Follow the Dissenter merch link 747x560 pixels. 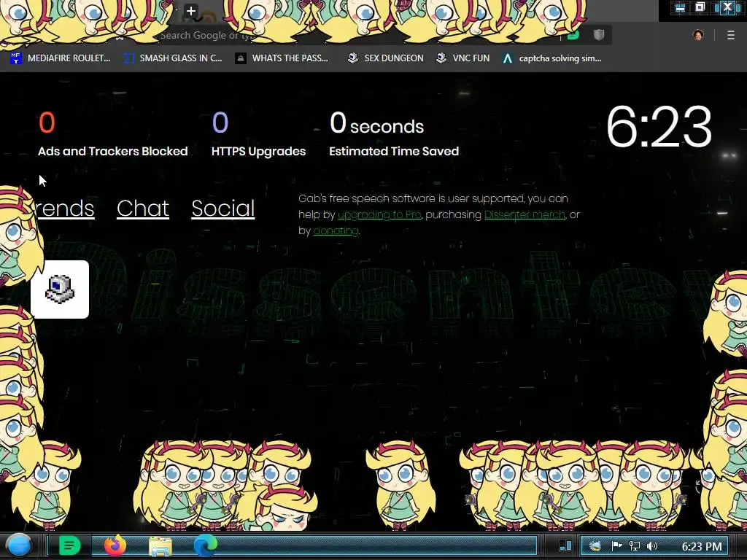[x=525, y=215]
